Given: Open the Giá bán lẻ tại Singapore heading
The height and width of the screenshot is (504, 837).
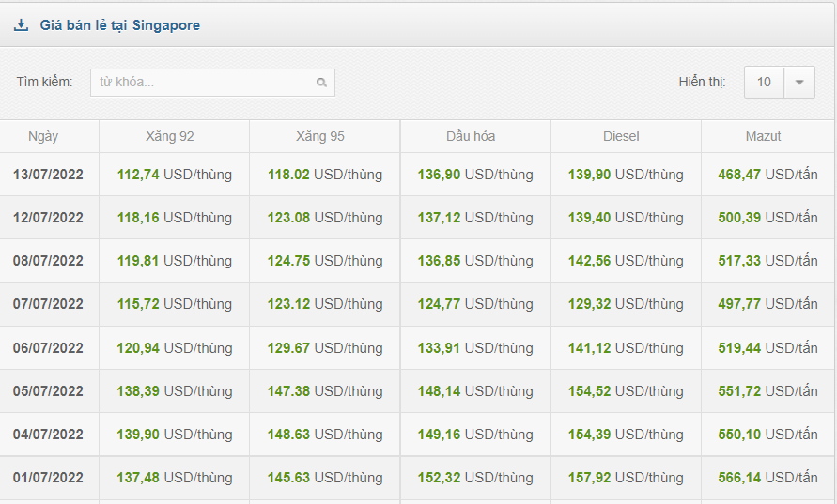Looking at the screenshot, I should click(119, 25).
